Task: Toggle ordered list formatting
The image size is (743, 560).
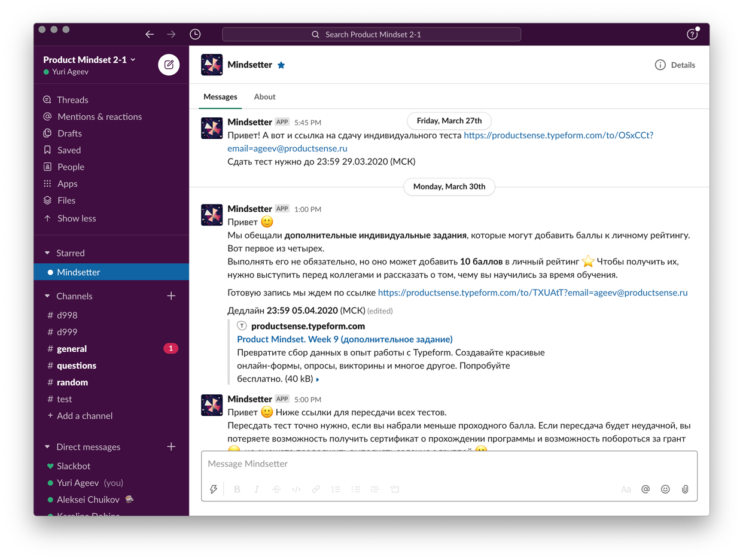Action: click(336, 489)
